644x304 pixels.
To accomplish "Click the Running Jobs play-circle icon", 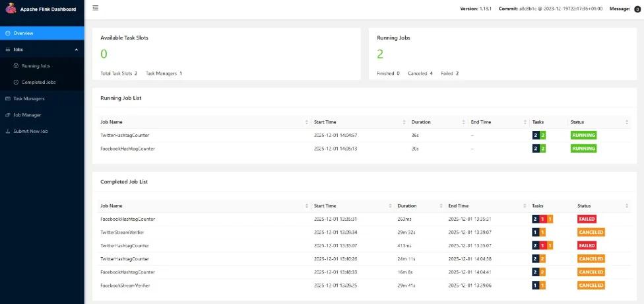I will coord(16,66).
